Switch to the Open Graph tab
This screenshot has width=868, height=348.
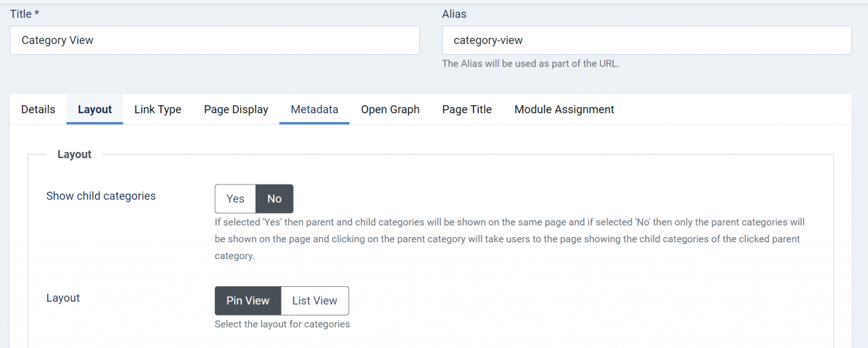[x=390, y=109]
